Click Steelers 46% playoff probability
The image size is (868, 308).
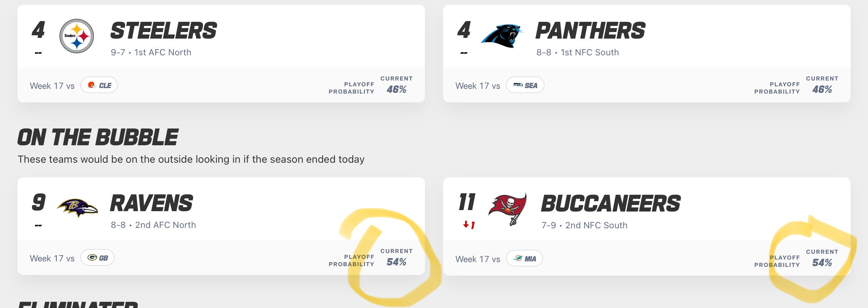[396, 90]
